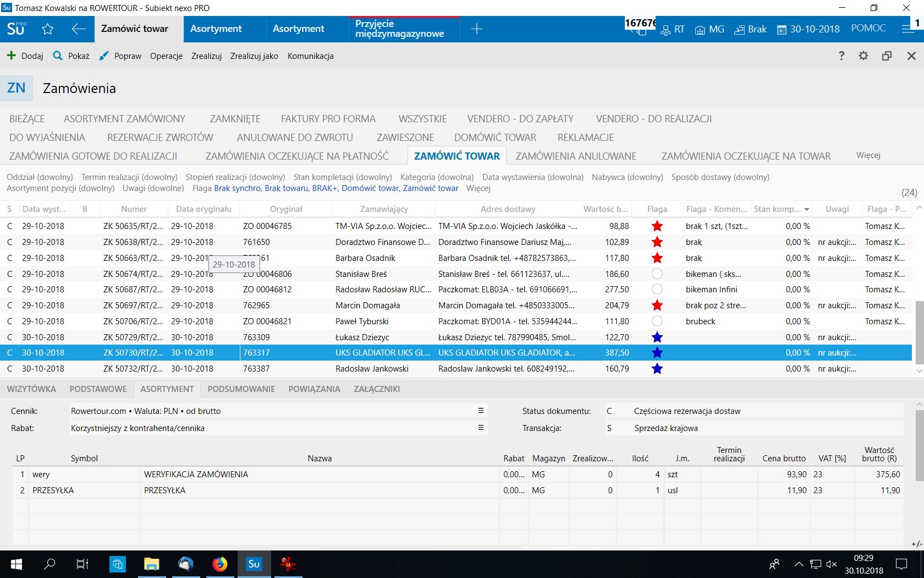Select order row for Radoslaw Jankowski
This screenshot has width=924, height=578.
[372, 369]
